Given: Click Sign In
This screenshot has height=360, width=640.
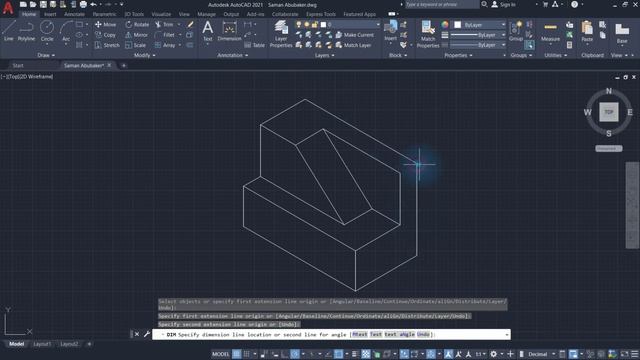Looking at the screenshot, I should tap(503, 4).
